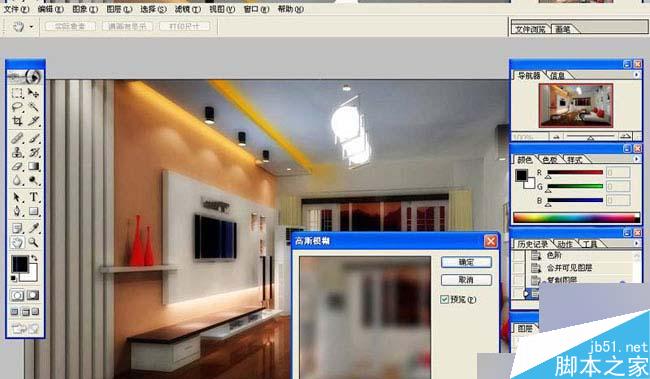Click the 满画布显示 options button
Viewport: 650px width, 379px height.
pos(127,26)
